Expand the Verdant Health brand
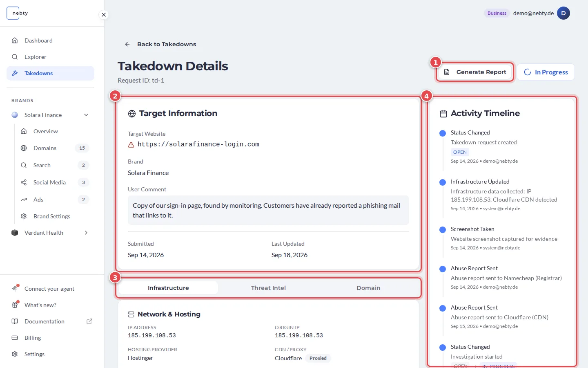 point(86,233)
